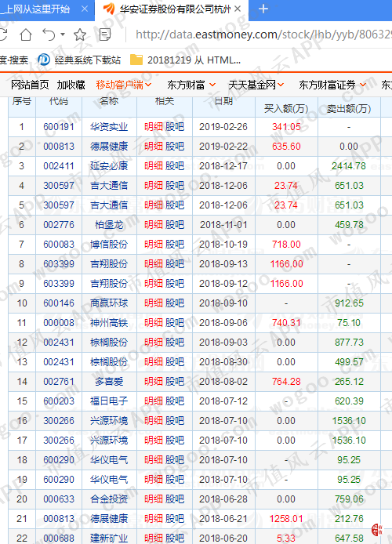
Task: Click the 买入额(万) column header
Action: pyautogui.click(x=286, y=109)
